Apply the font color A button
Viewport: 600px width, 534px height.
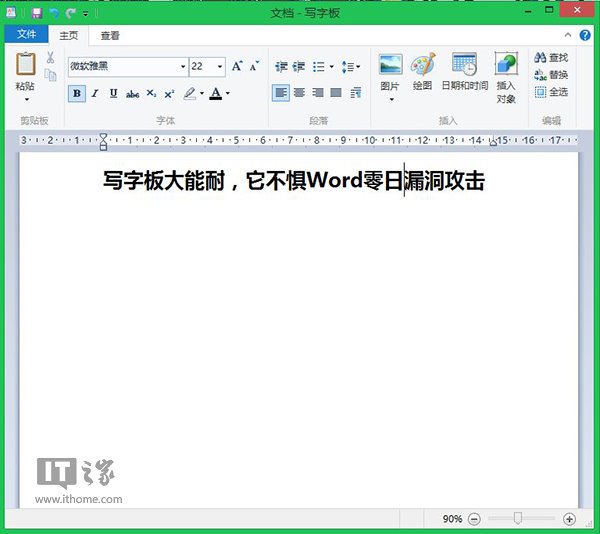click(216, 93)
